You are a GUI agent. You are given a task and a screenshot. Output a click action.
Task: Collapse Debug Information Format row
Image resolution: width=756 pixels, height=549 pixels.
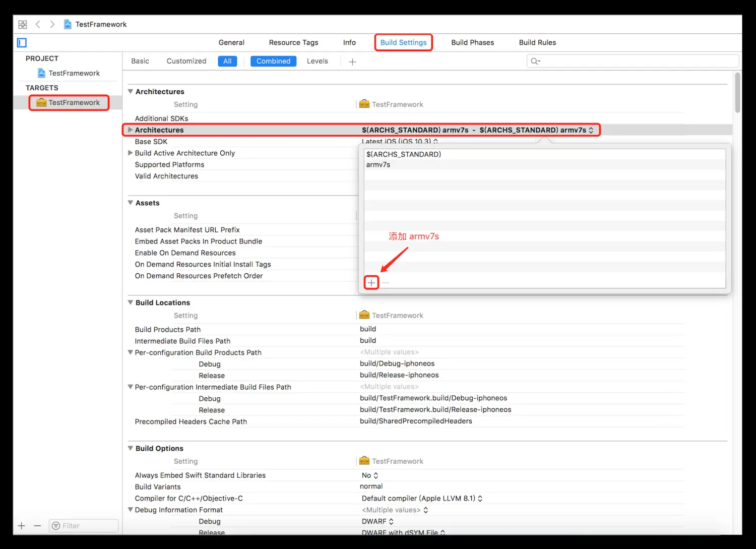coord(131,510)
